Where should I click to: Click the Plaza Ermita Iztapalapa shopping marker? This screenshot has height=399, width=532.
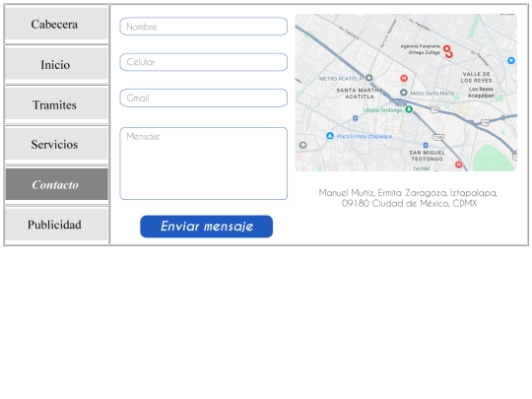(329, 136)
